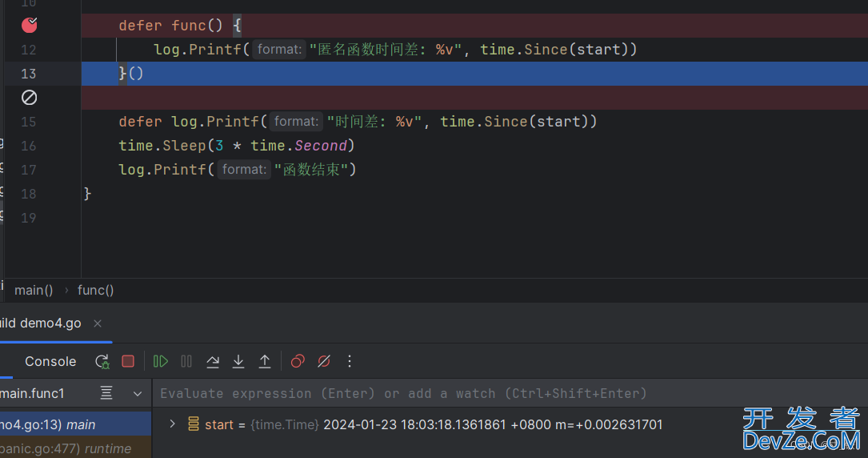
Task: Select the panic.go:477 runtime stack frame
Action: click(75, 448)
